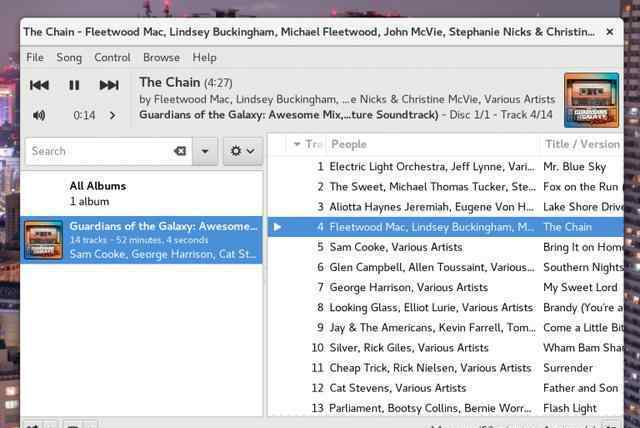Select track 4 The Chain
The height and width of the screenshot is (428, 640).
[x=446, y=227]
